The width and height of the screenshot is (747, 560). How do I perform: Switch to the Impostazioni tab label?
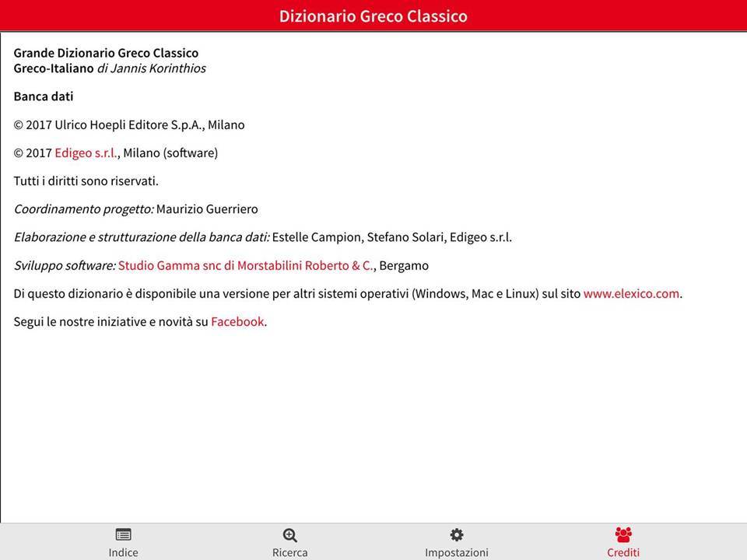click(457, 553)
